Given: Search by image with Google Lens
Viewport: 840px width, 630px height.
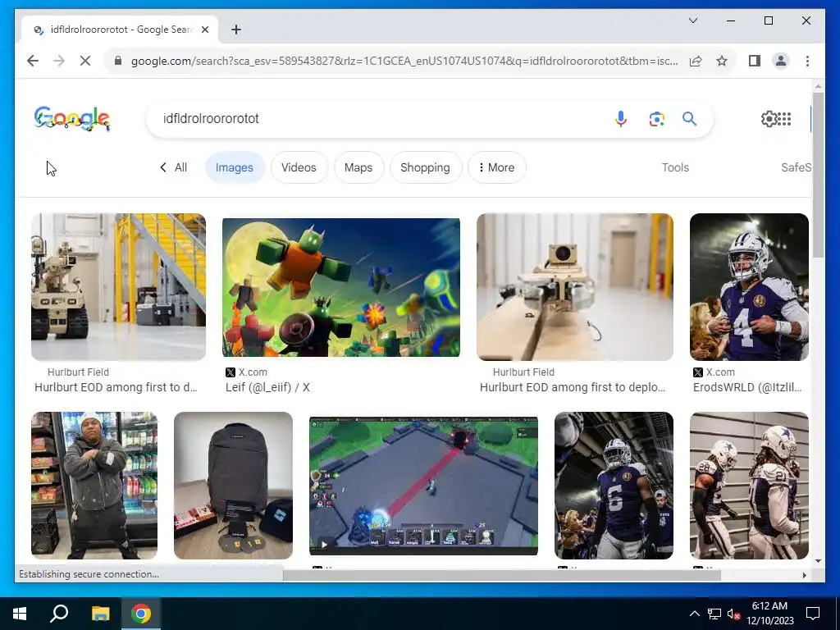Looking at the screenshot, I should click(657, 119).
